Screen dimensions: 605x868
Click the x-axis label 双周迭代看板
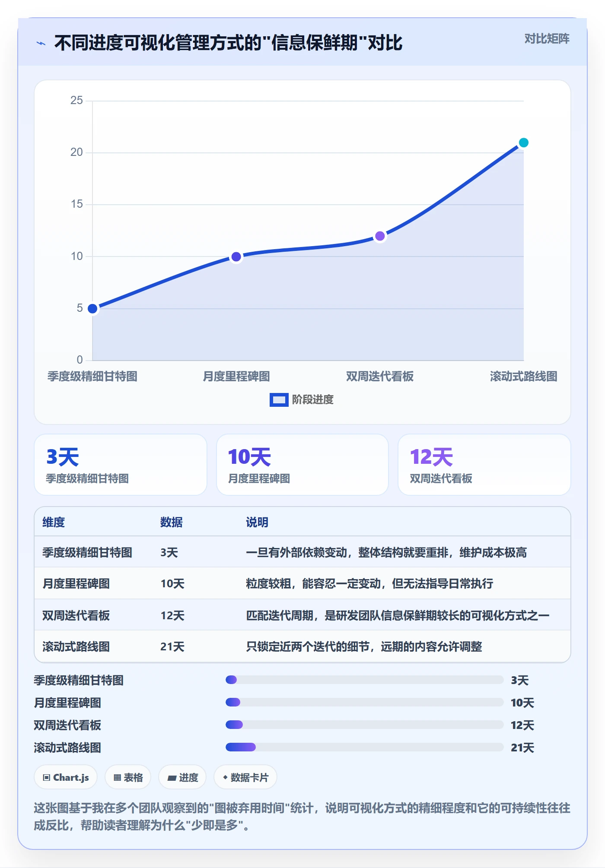[380, 376]
